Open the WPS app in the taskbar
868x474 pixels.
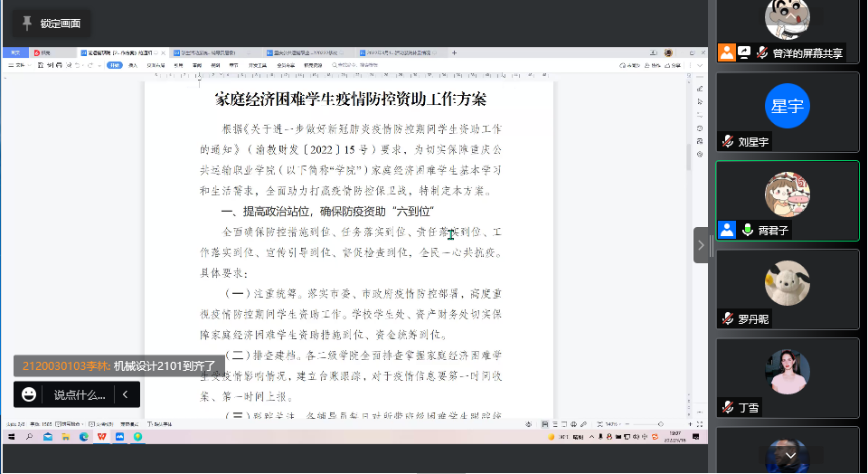(x=101, y=436)
